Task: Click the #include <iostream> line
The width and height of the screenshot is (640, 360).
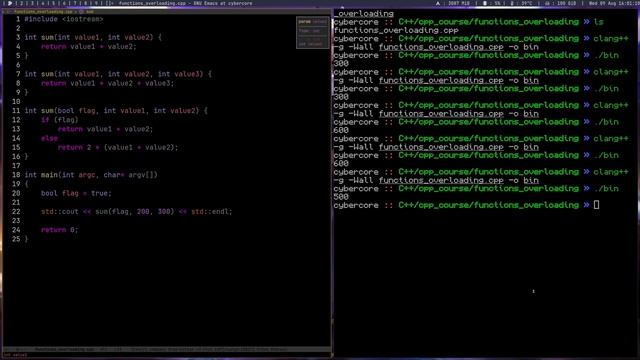Action: pos(64,19)
